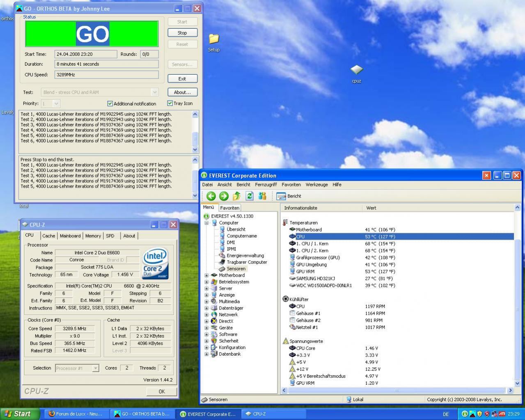Click the DE language indicator in the tray
The image size is (525, 420).
(445, 414)
